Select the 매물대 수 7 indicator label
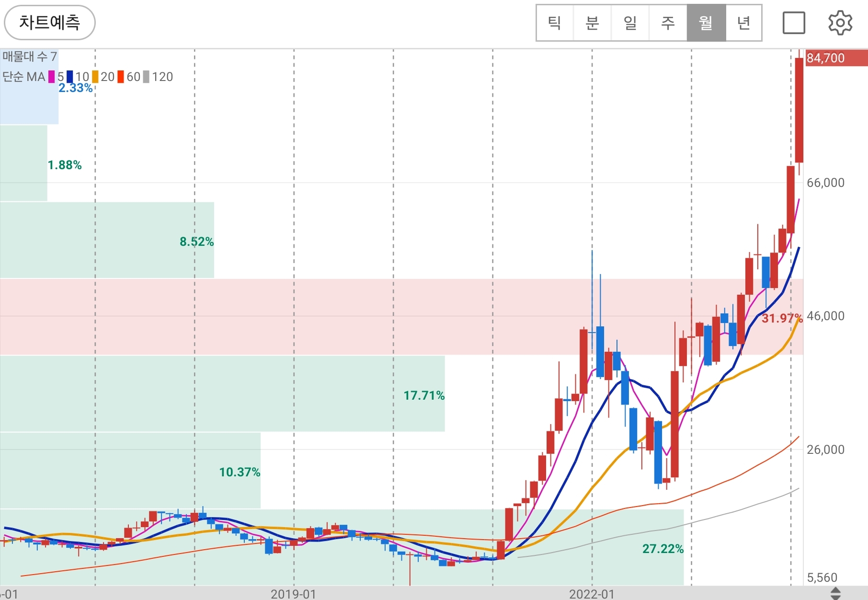Image resolution: width=868 pixels, height=600 pixels. click(30, 57)
